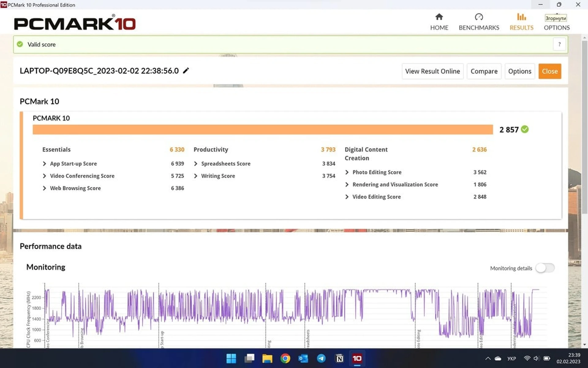Viewport: 588px width, 368px height.
Task: Click the orange Close button
Action: [x=550, y=71]
